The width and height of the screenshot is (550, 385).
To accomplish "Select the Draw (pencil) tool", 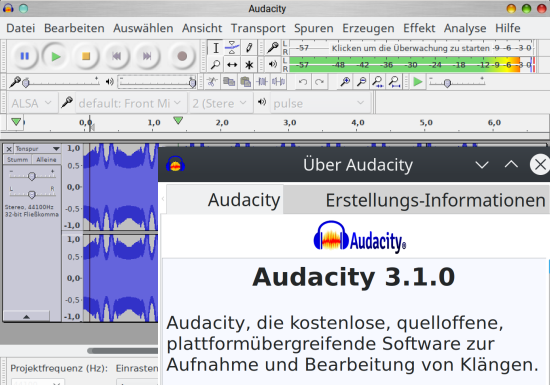I will pos(249,48).
